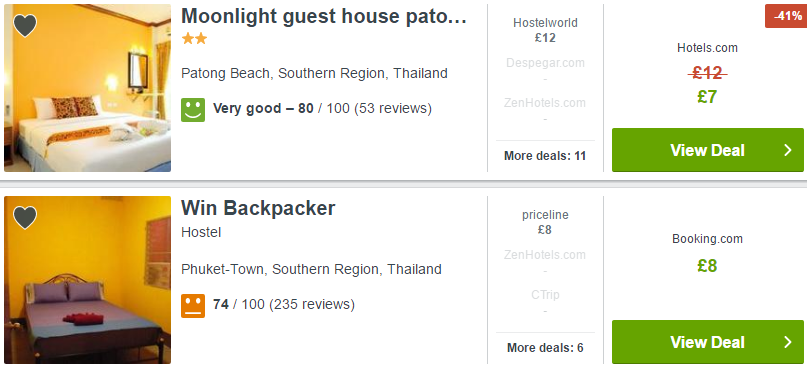The image size is (807, 368).
Task: View Deal for Win Backpacker
Action: 708,342
